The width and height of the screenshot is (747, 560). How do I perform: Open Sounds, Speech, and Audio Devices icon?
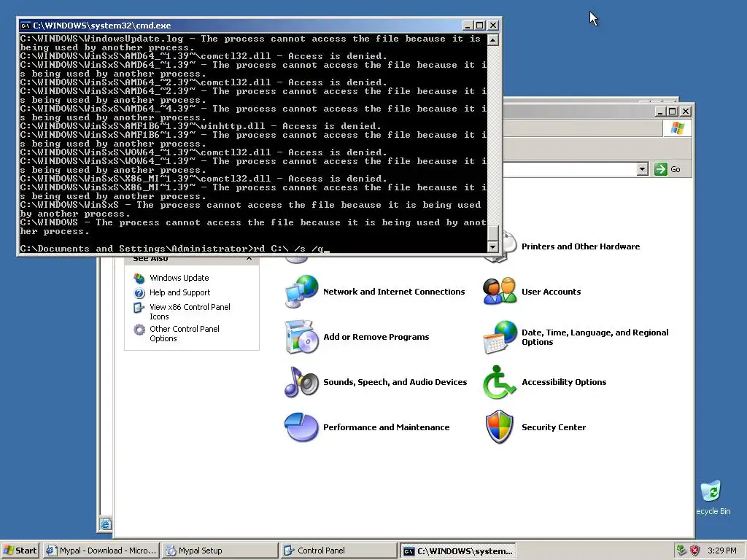coord(301,382)
